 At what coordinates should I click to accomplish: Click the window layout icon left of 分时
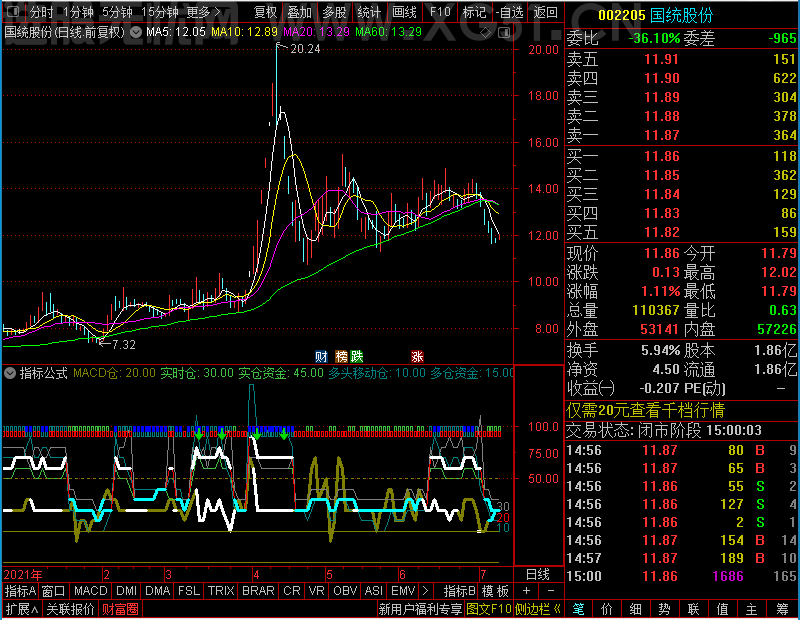[x=13, y=11]
